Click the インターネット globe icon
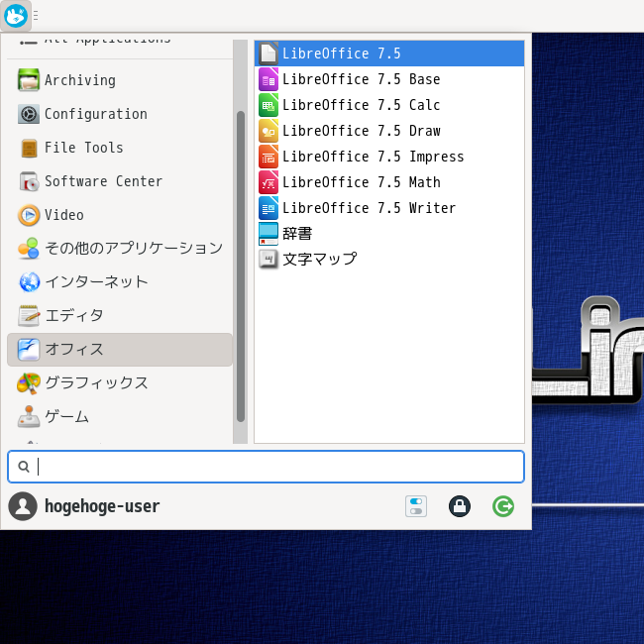This screenshot has height=644, width=644. click(29, 282)
